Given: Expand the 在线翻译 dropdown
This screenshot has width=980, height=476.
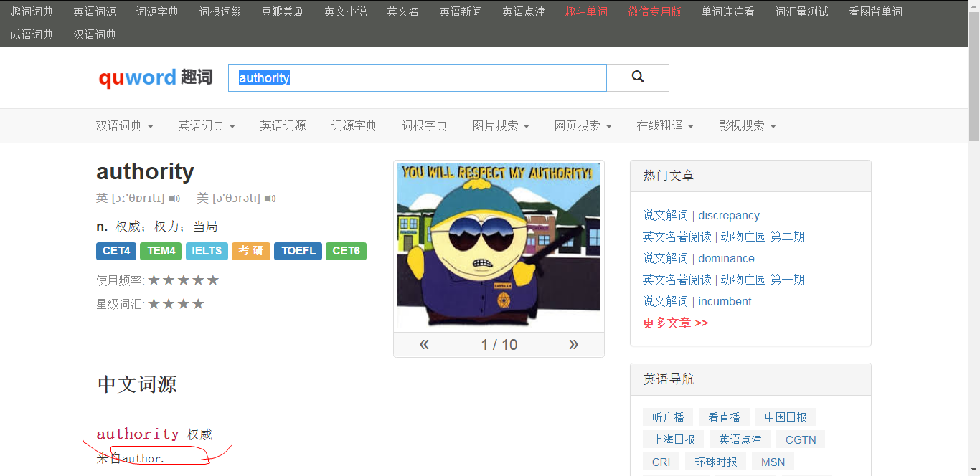Looking at the screenshot, I should [x=665, y=126].
